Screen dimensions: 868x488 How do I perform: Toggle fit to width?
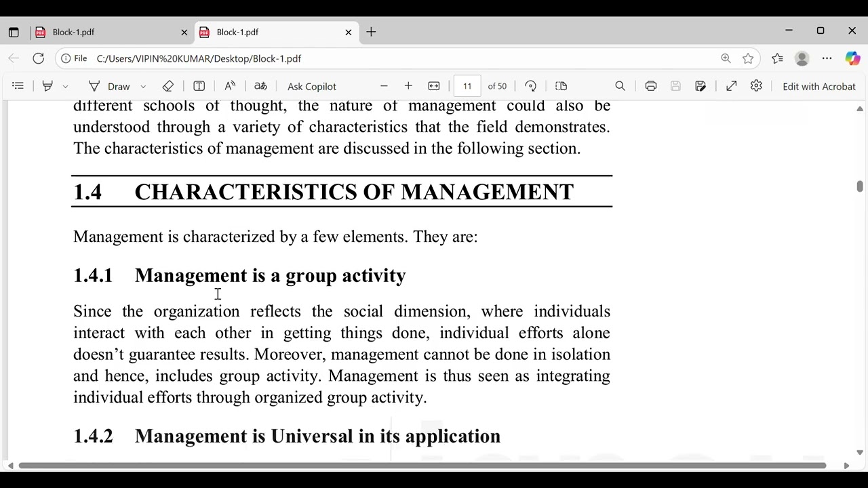[434, 86]
